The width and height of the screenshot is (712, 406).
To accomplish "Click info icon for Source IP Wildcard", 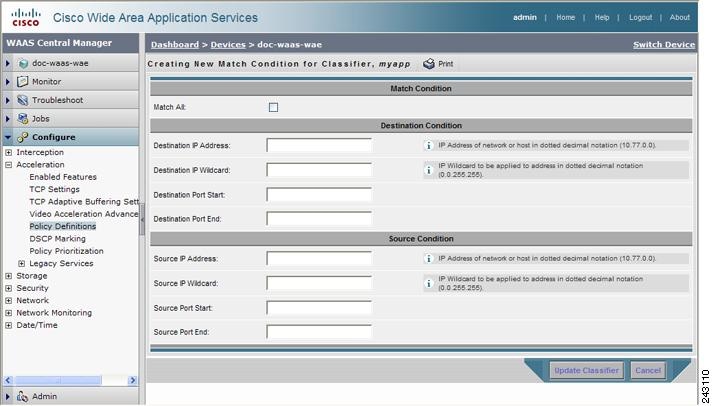I will pyautogui.click(x=428, y=283).
